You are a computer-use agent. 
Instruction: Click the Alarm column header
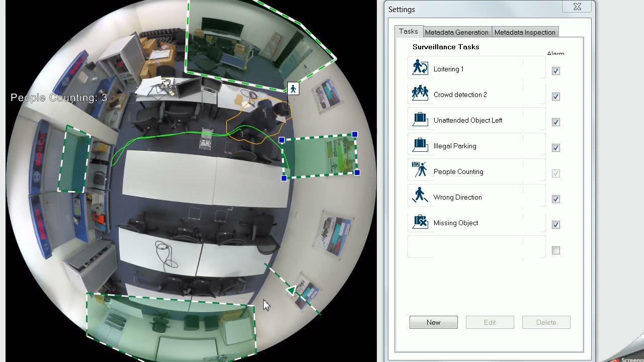point(555,53)
